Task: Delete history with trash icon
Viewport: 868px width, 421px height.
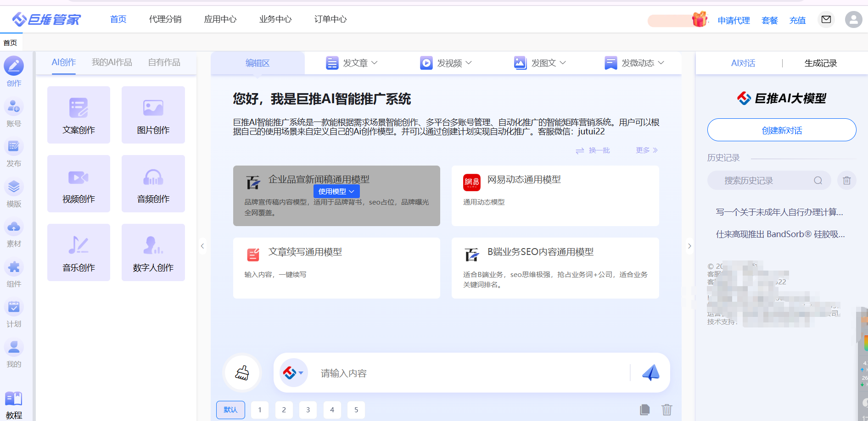Action: pos(847,180)
